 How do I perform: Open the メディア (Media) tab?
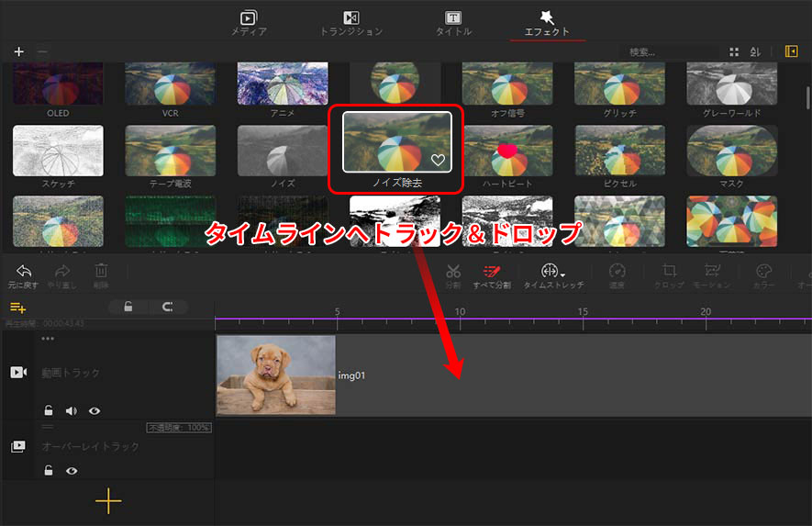point(249,24)
